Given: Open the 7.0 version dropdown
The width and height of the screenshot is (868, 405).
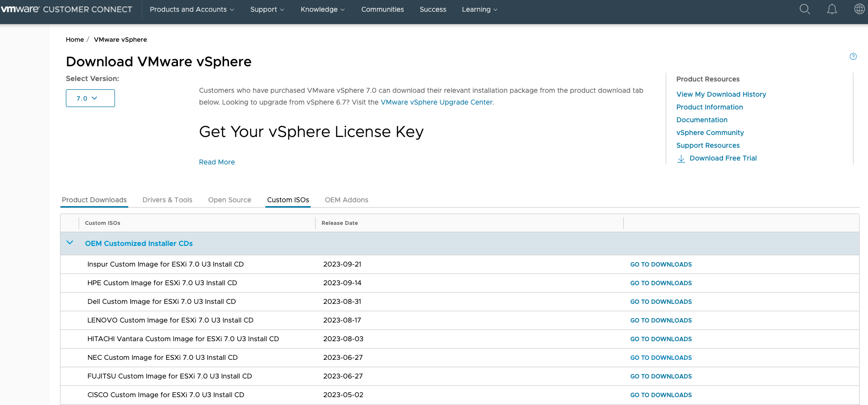Looking at the screenshot, I should [x=90, y=98].
